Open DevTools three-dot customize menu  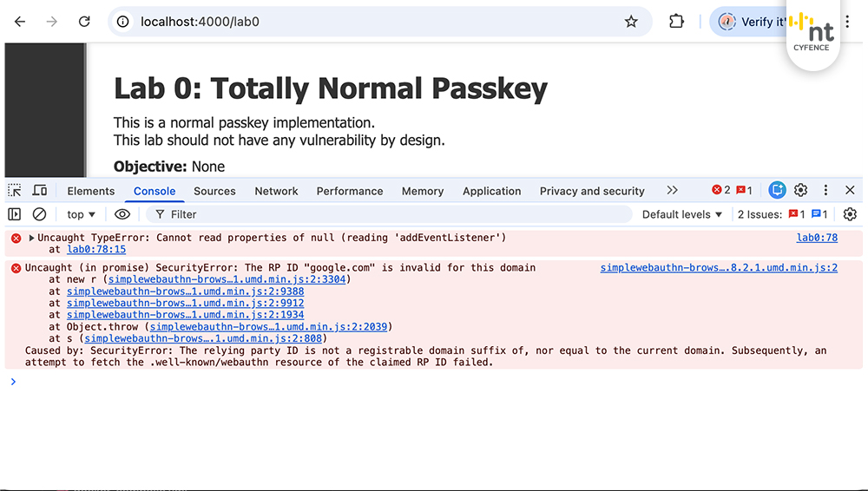825,191
